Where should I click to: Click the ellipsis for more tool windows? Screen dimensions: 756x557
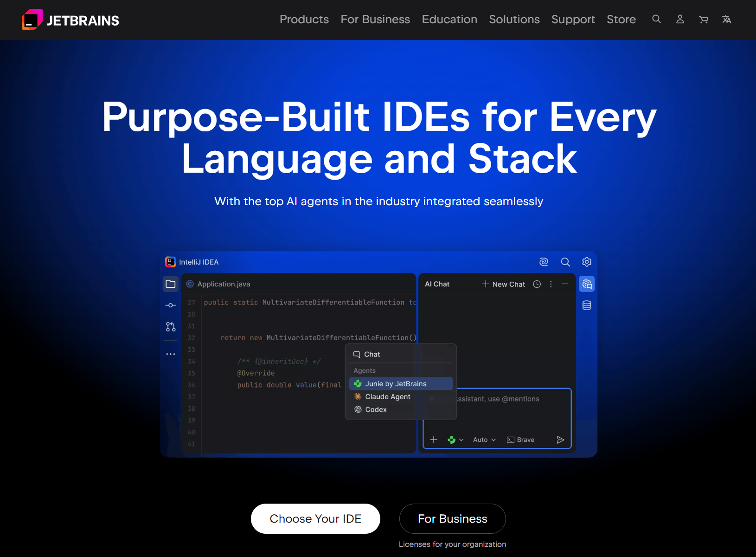coord(171,354)
